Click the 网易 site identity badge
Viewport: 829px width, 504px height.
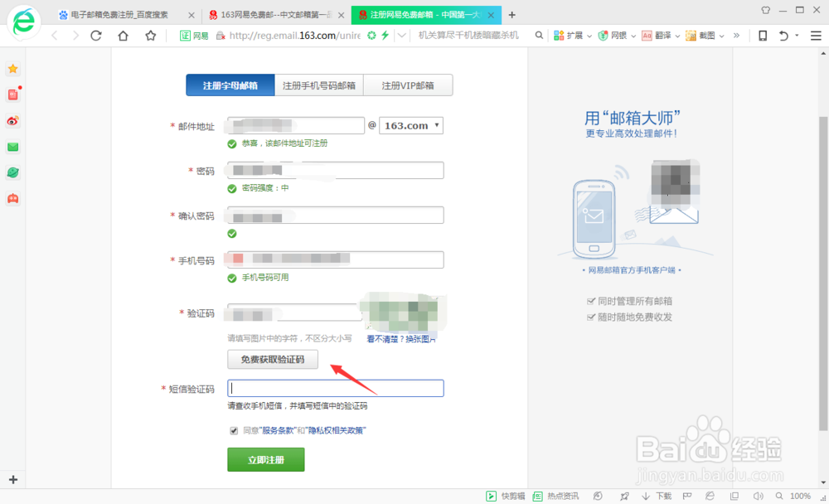point(194,36)
